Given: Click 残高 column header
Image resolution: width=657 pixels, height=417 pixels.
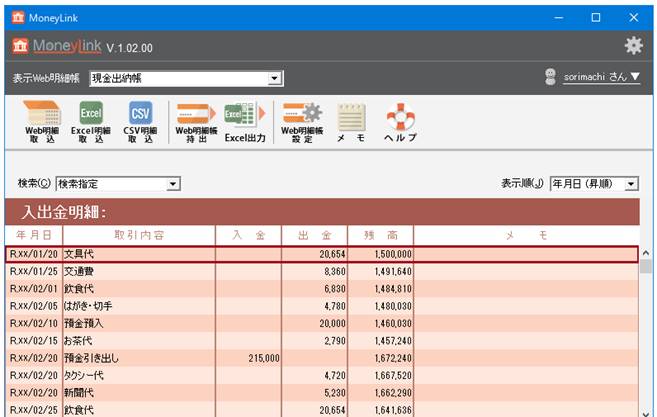Looking at the screenshot, I should tap(380, 236).
